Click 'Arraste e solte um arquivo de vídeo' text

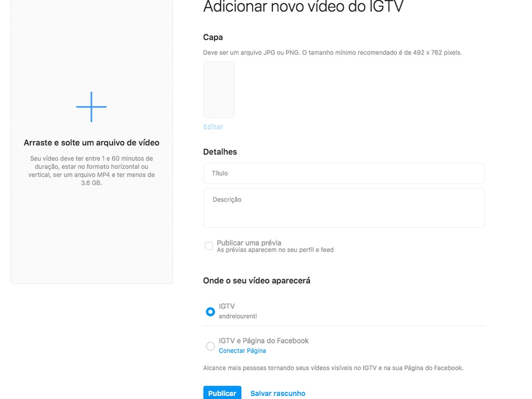coord(91,142)
